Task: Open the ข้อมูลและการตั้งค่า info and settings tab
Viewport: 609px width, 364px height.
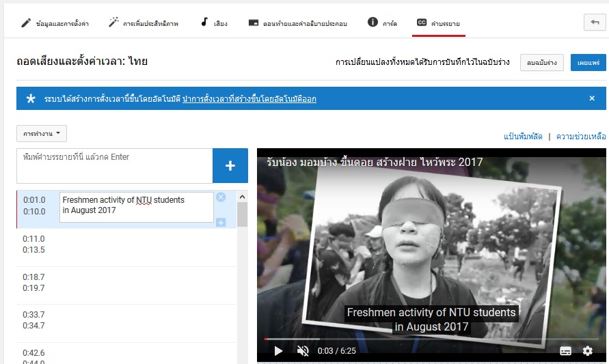Action: pos(57,23)
